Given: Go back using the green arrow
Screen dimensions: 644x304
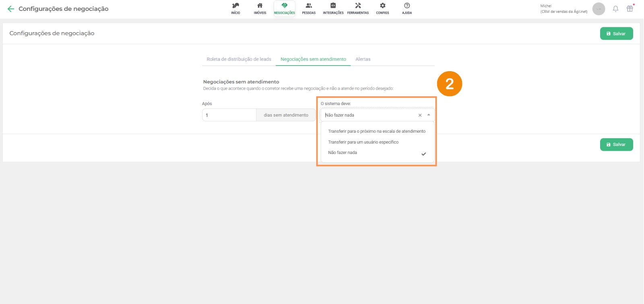Looking at the screenshot, I should click(11, 9).
